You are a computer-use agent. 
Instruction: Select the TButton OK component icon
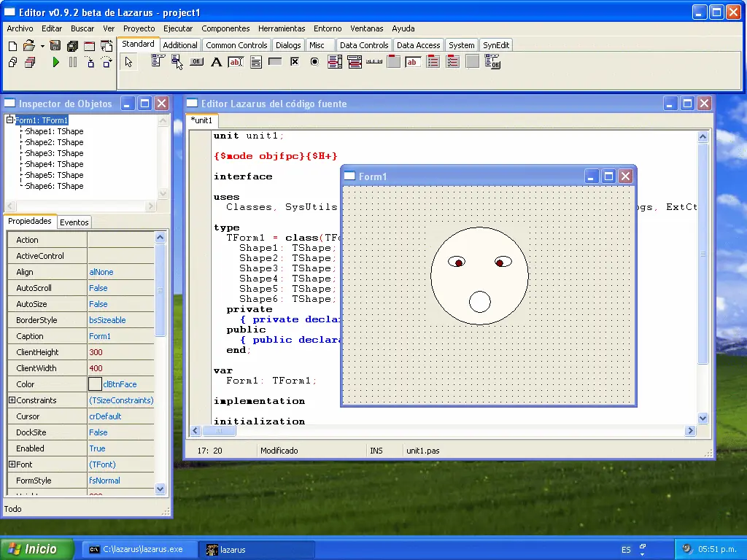click(x=196, y=62)
